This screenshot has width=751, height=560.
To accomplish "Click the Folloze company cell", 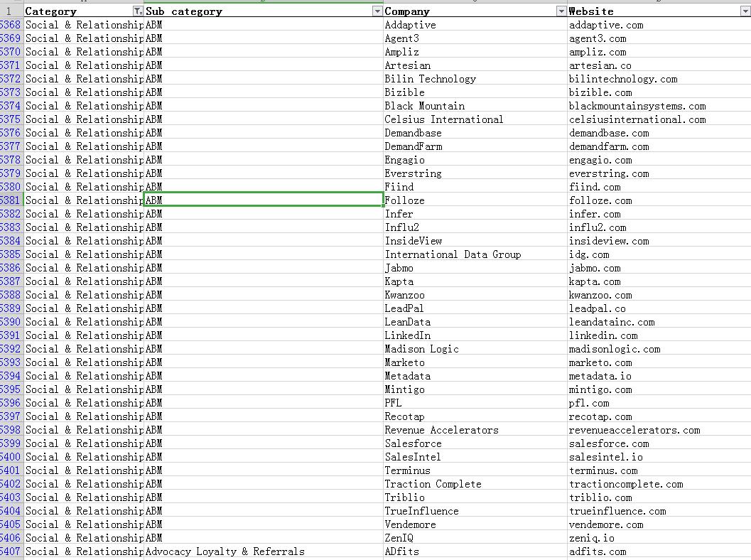I will click(475, 200).
